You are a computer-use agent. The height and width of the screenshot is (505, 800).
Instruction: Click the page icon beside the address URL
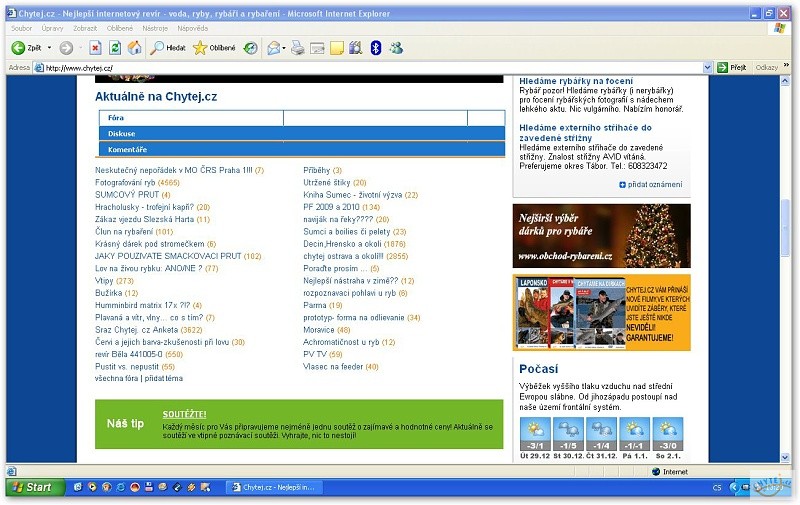click(x=39, y=68)
